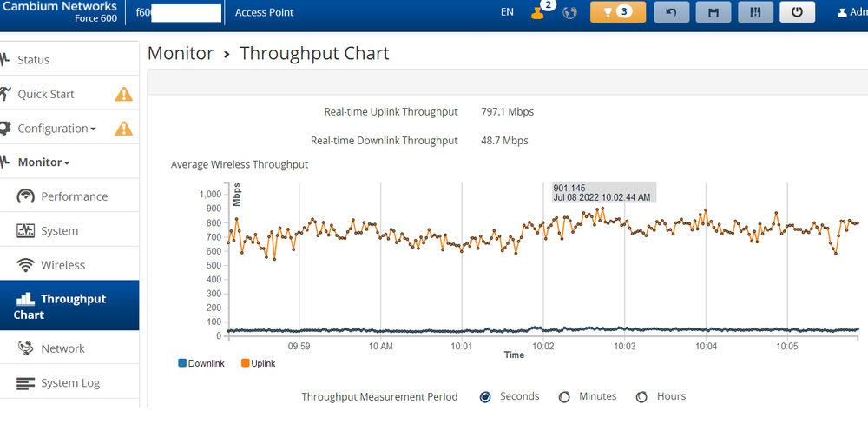
Task: Open the logged-in users icon with badge 2
Action: pyautogui.click(x=539, y=12)
